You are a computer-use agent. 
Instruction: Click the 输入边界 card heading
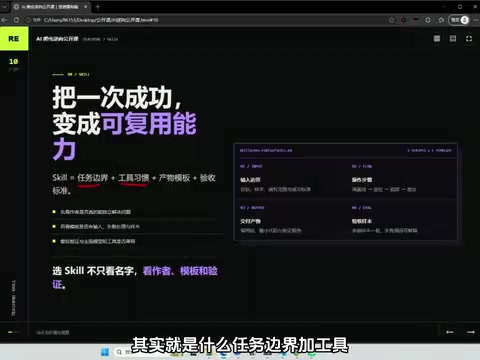point(250,180)
